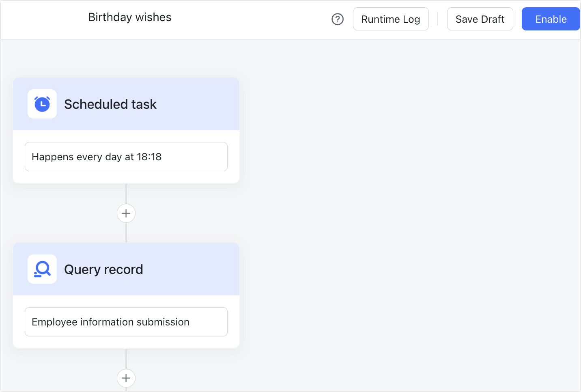The width and height of the screenshot is (581, 392).
Task: Open the schedule set to every day at 18:18
Action: point(126,157)
